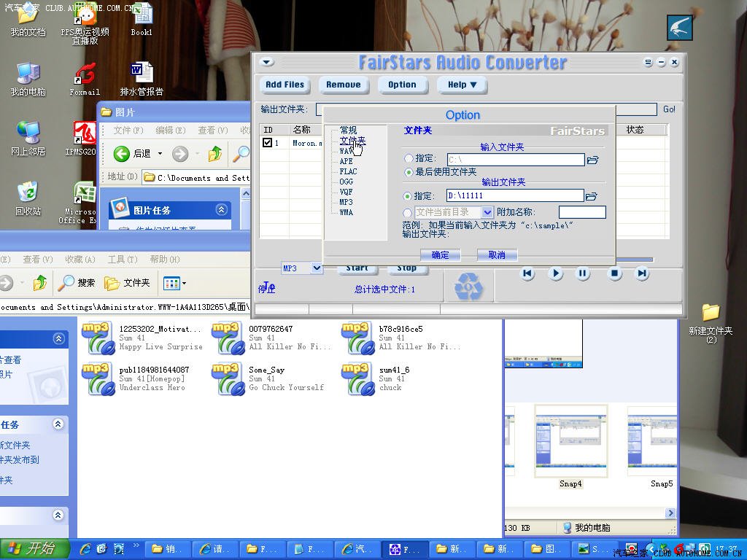Screen dimensions: 747x560
Task: Cancel the dialog with 取消
Action: click(x=497, y=254)
